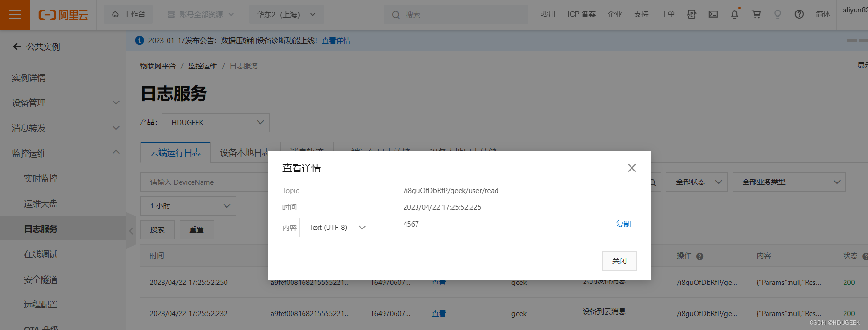Click the content value 4567
This screenshot has height=330, width=868.
point(411,224)
